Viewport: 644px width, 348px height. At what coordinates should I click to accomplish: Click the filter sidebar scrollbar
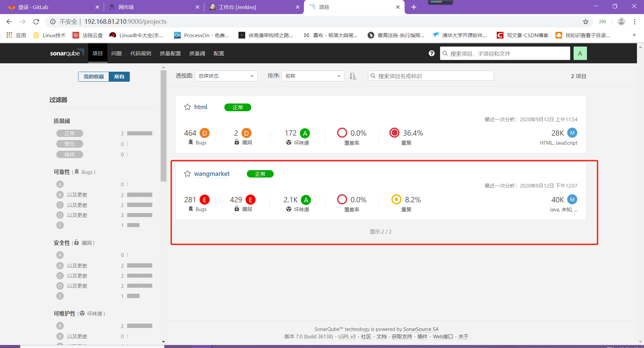(163, 126)
